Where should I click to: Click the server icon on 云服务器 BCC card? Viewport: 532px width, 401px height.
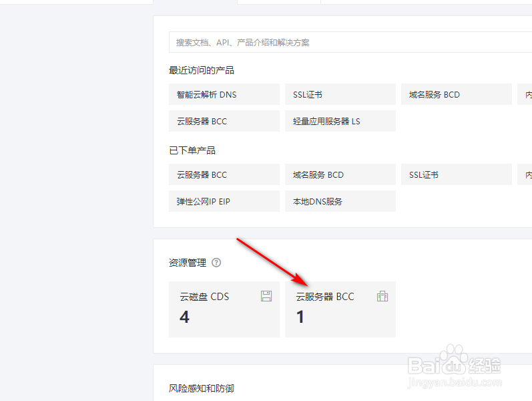[x=382, y=296]
